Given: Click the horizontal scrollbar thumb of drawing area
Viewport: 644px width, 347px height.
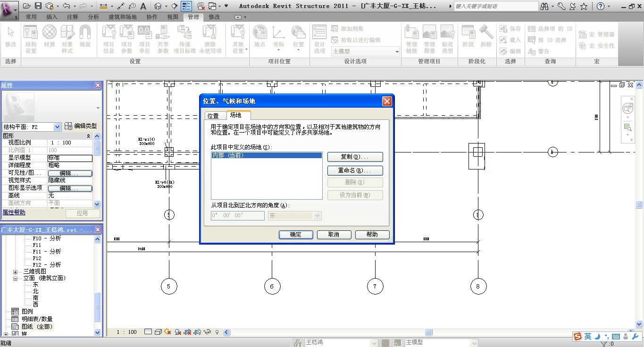Looking at the screenshot, I should click(x=428, y=332).
